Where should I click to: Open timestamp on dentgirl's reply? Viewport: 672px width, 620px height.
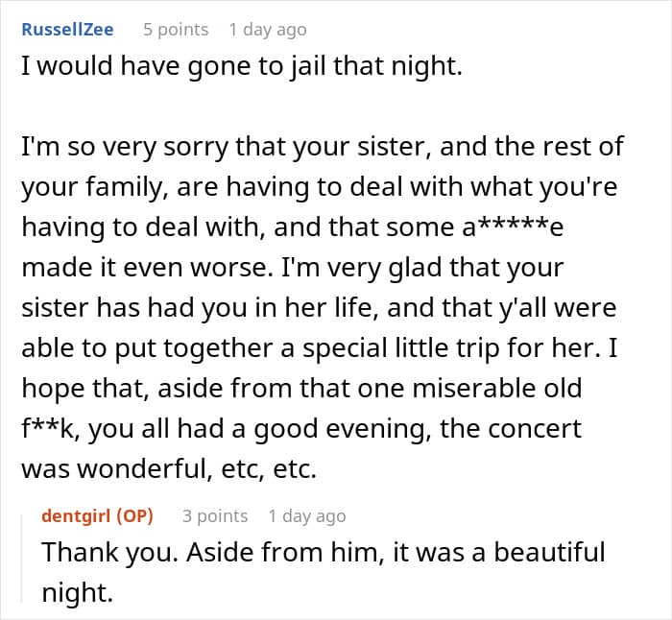click(x=307, y=516)
